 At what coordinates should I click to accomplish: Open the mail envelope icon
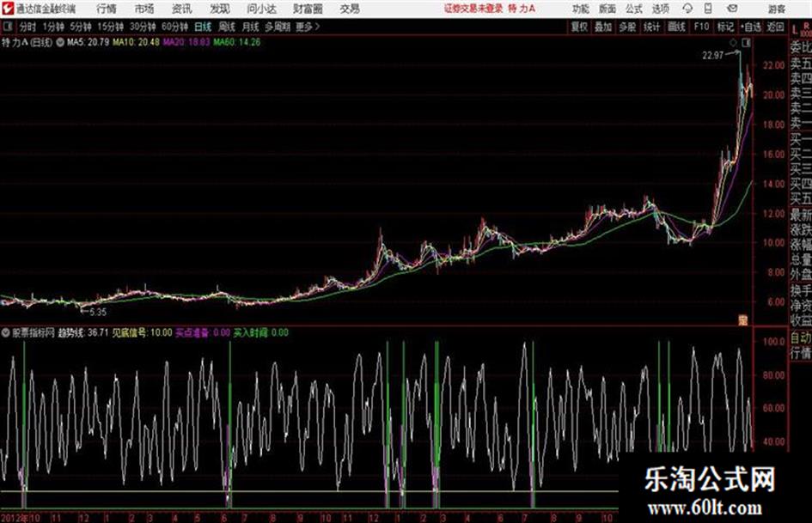(x=732, y=9)
